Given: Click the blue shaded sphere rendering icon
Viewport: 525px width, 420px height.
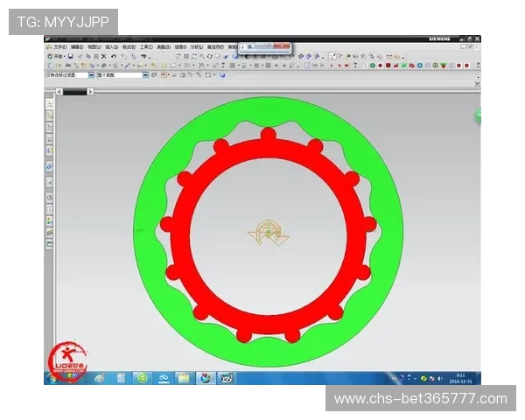Looking at the screenshot, I should coord(235,56).
